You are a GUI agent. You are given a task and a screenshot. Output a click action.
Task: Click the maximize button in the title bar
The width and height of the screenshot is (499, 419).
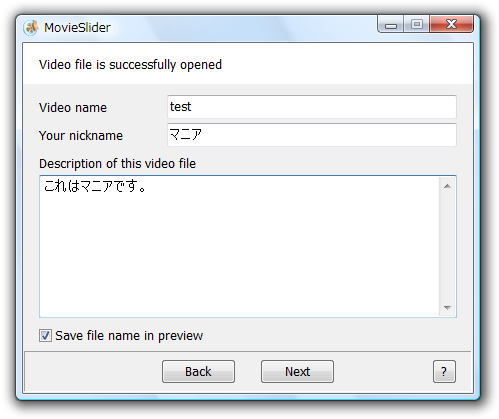pos(417,24)
